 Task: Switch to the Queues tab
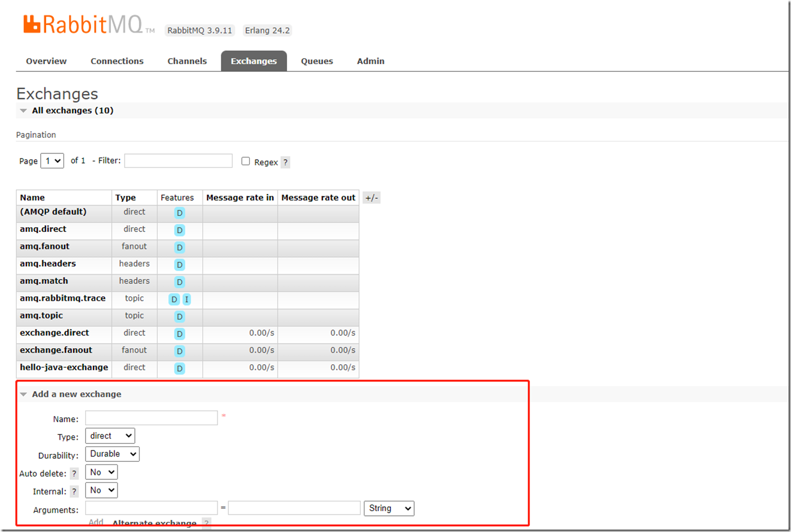click(317, 61)
